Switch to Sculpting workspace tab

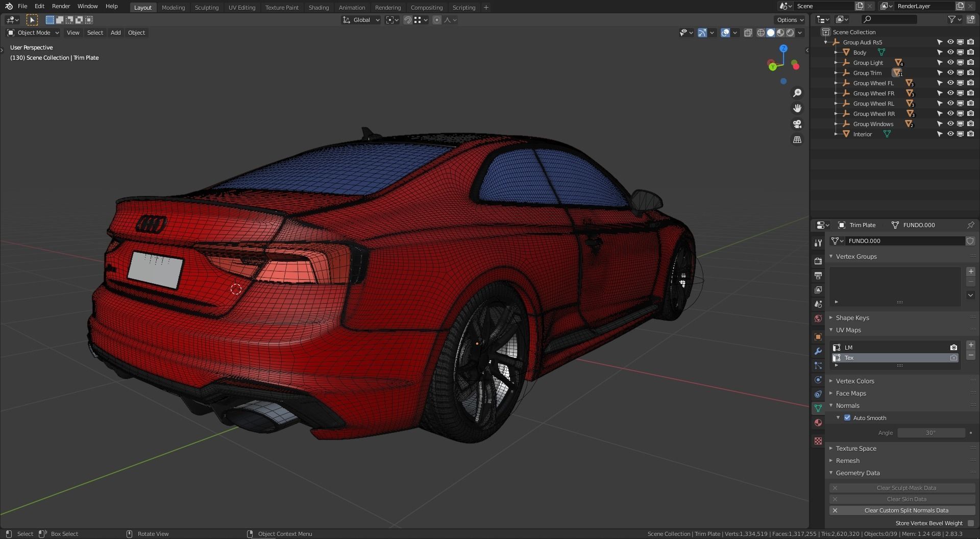207,7
